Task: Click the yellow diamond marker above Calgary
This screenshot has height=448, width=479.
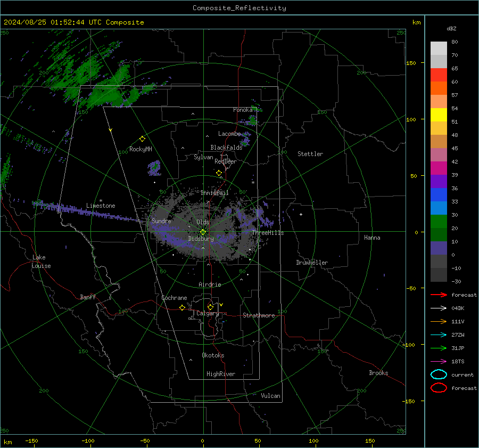Action: (x=210, y=307)
